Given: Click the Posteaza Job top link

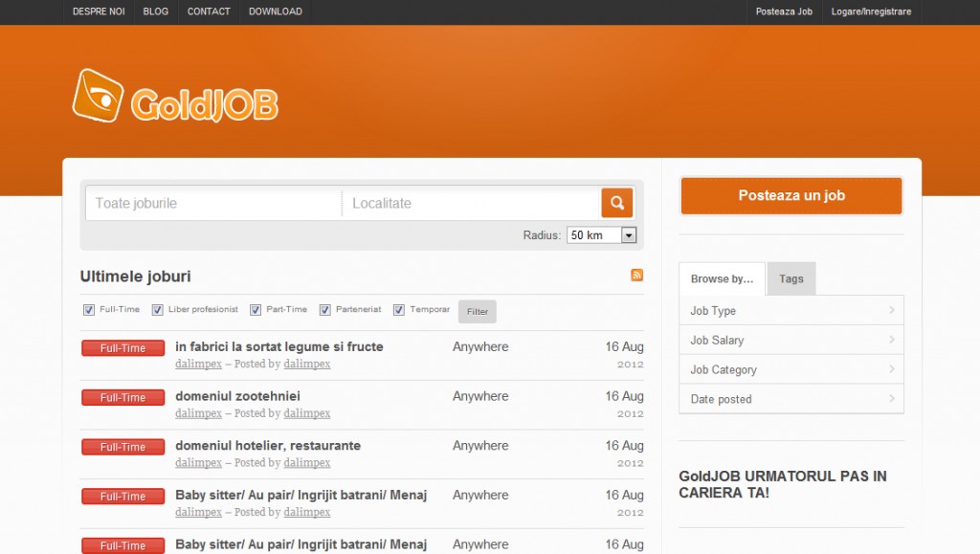Looking at the screenshot, I should [x=784, y=11].
